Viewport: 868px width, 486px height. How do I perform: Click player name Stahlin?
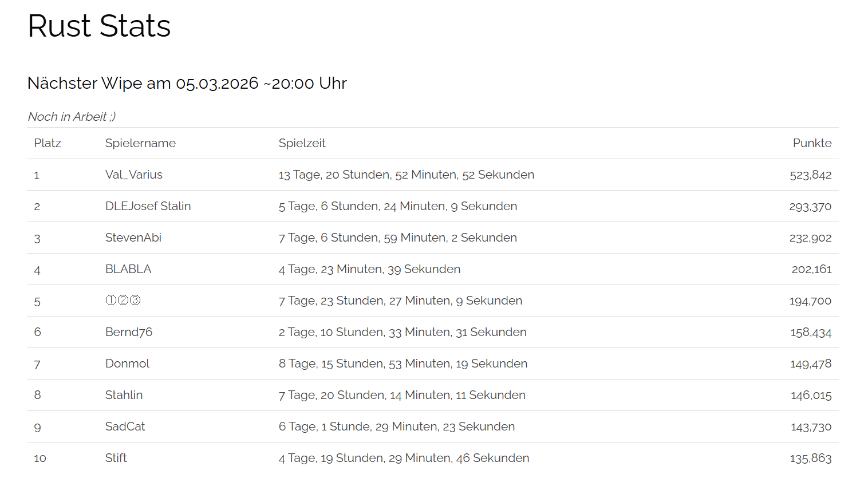click(x=124, y=395)
